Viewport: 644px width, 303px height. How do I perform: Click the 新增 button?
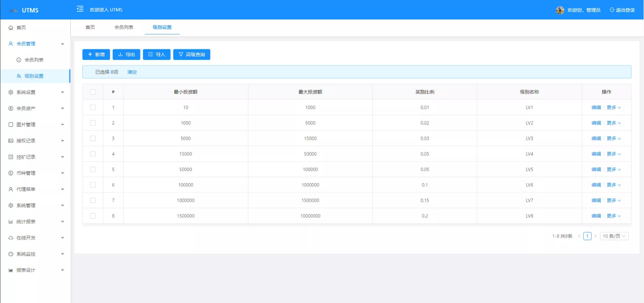(96, 55)
